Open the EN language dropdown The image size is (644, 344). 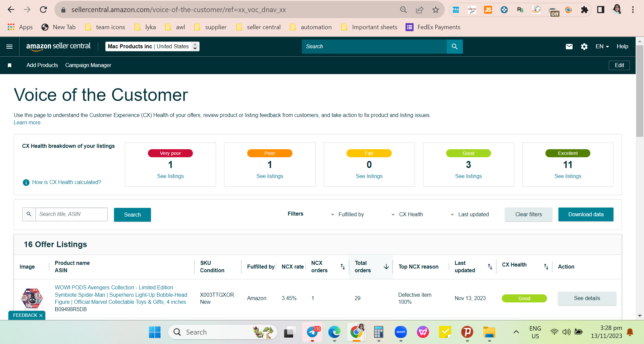pos(602,47)
